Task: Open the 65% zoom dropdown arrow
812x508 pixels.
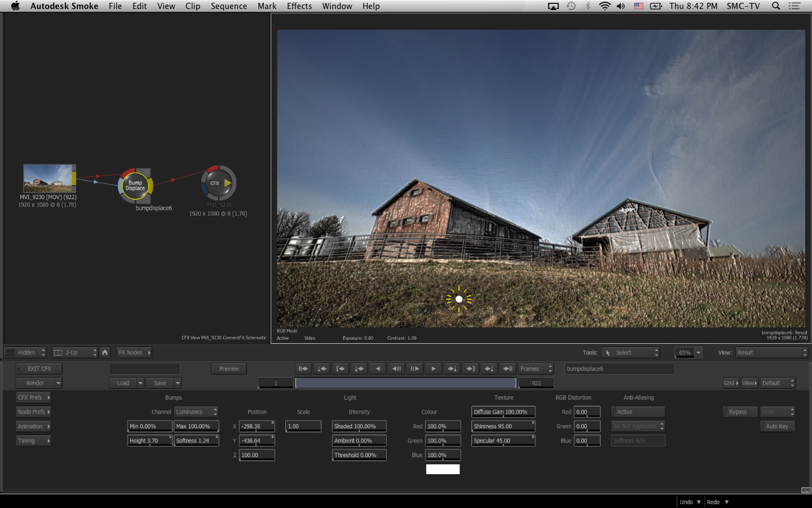Action: pyautogui.click(x=698, y=352)
